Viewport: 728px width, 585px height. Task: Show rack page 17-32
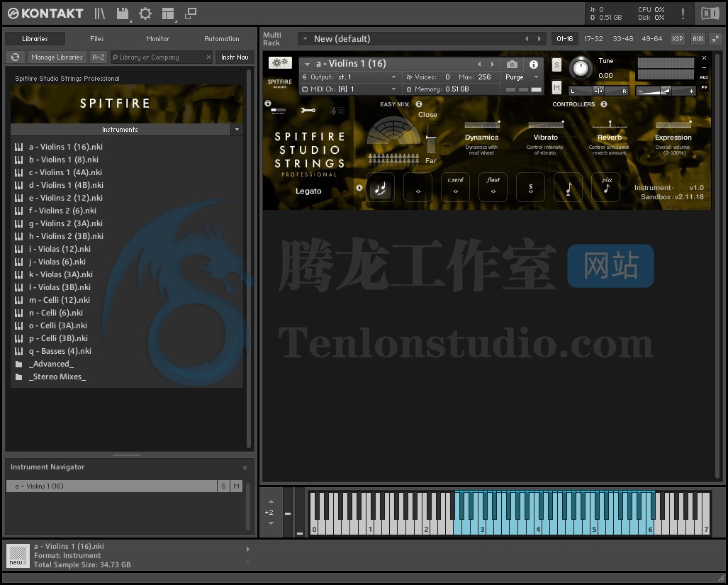click(593, 38)
